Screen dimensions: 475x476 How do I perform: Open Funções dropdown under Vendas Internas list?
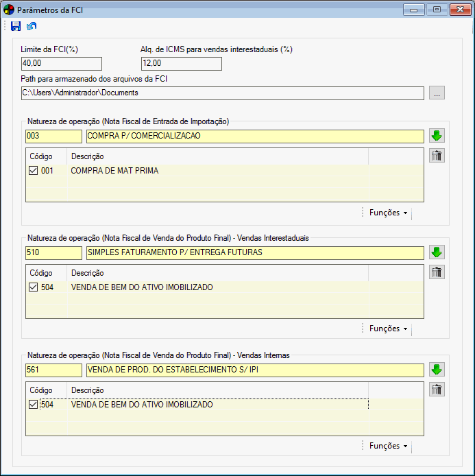click(x=388, y=446)
